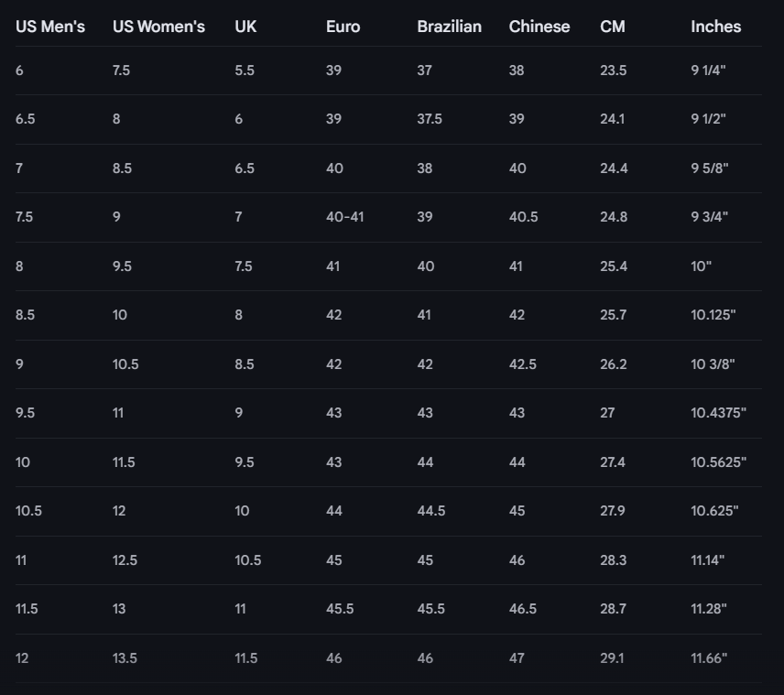Click the US Men's column header

click(50, 27)
